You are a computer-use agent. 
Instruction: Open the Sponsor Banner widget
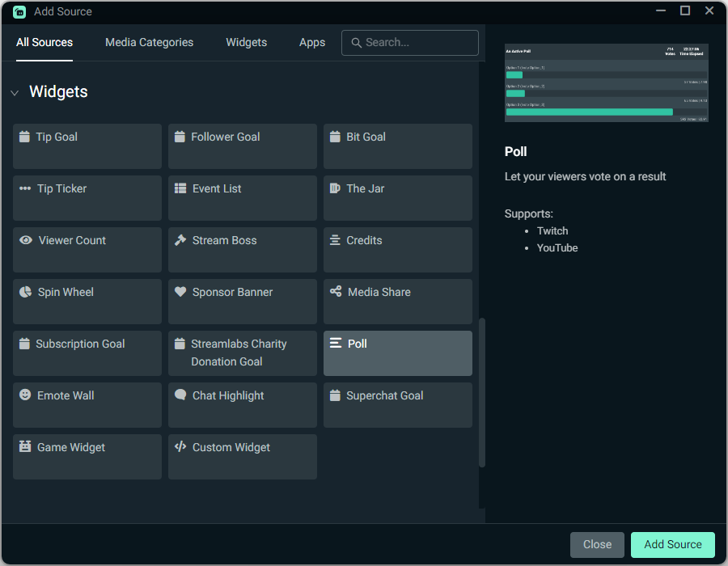click(242, 302)
